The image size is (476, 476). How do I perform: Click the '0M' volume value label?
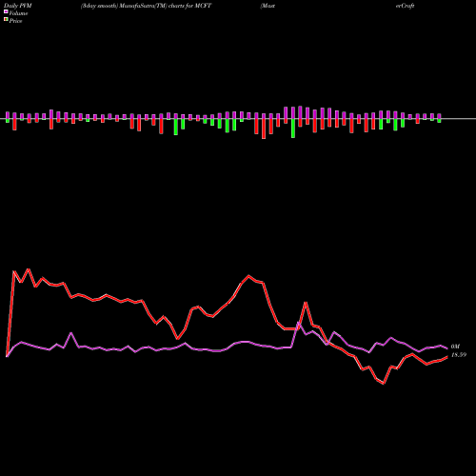click(455, 347)
